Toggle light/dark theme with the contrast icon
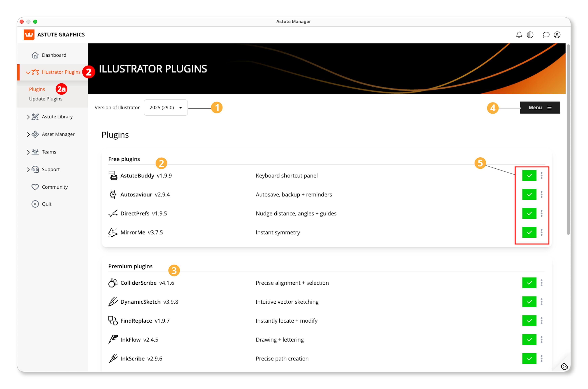The width and height of the screenshot is (588, 389). 530,35
